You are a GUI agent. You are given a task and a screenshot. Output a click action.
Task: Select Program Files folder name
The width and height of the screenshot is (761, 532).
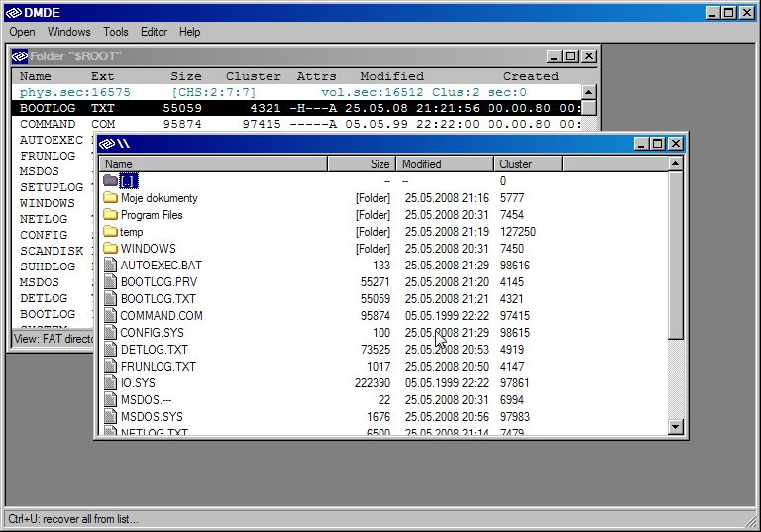pos(152,215)
